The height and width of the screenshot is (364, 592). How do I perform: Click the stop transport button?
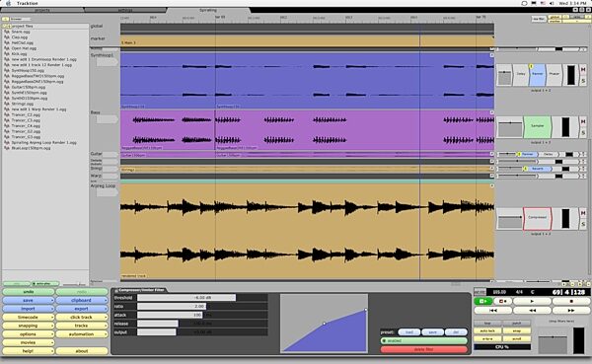pyautogui.click(x=571, y=301)
